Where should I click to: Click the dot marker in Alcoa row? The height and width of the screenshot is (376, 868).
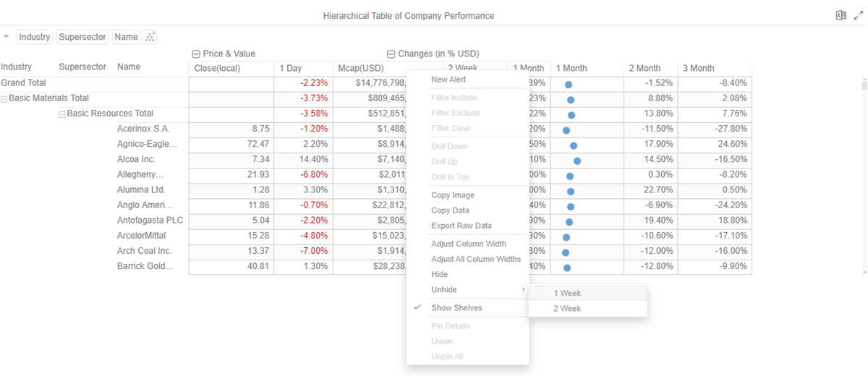[x=576, y=160]
